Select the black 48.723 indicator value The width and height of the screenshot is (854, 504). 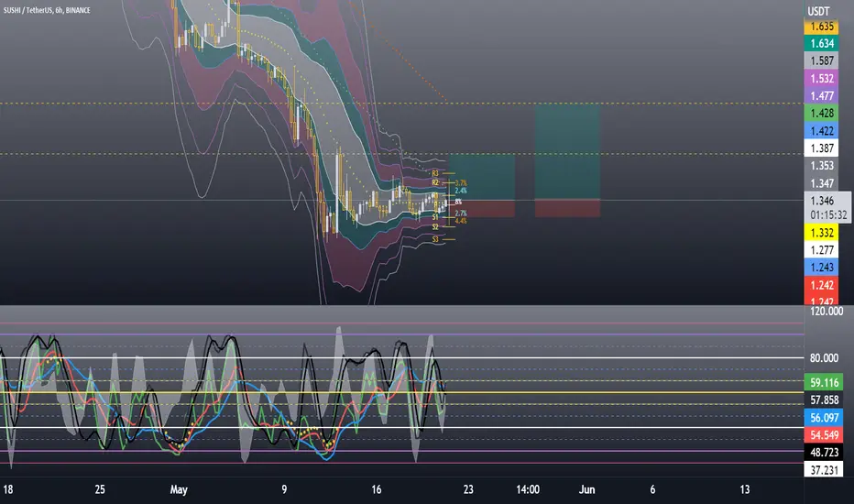tap(824, 453)
